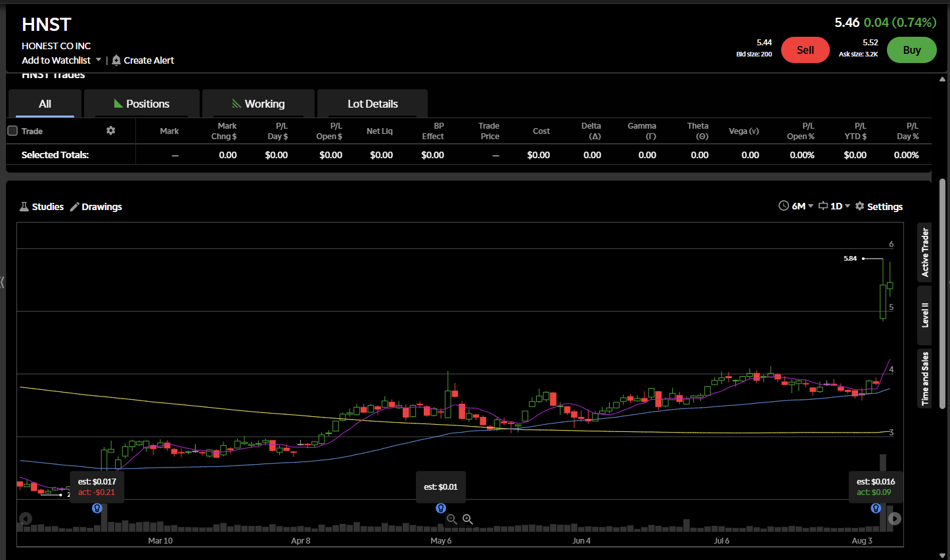Open the Create Alert bell icon
950x560 pixels.
(x=116, y=60)
